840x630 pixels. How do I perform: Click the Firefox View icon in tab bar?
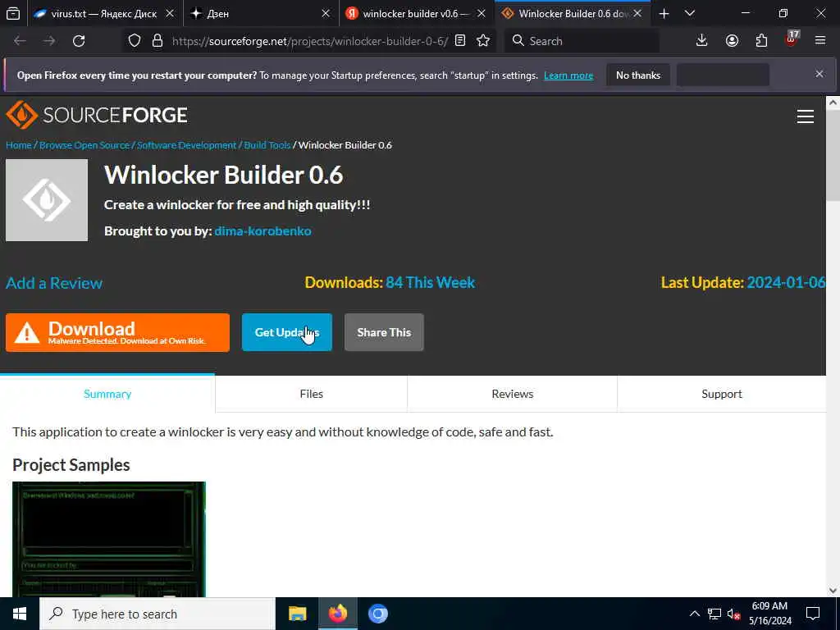[13, 14]
